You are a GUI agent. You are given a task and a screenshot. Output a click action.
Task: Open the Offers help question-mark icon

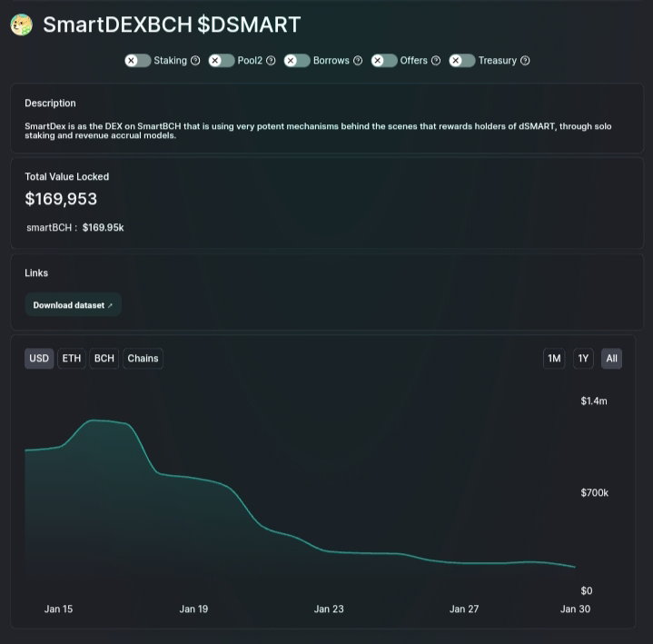coord(436,60)
